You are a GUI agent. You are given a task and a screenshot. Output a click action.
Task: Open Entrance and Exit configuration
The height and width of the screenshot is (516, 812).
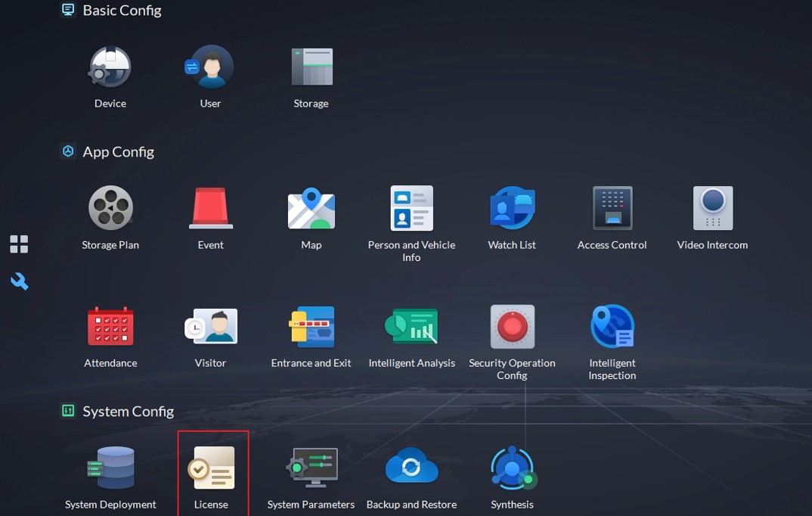[311, 327]
